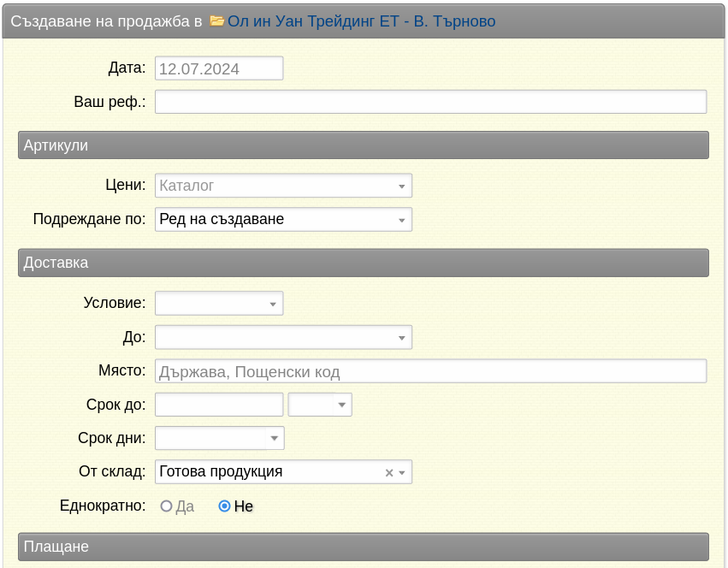Expand the Подреждане по dropdown
The height and width of the screenshot is (568, 728).
283,219
